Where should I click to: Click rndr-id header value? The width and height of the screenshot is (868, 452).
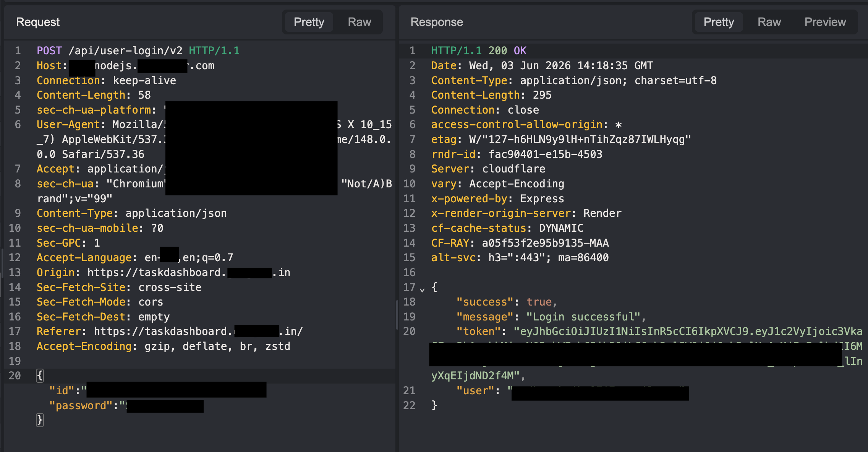point(545,154)
